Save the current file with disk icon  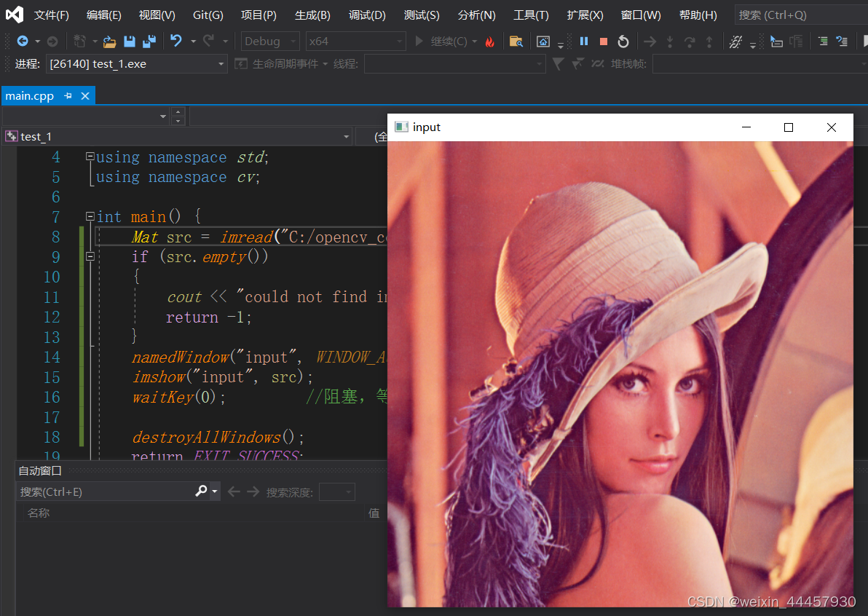tap(130, 41)
